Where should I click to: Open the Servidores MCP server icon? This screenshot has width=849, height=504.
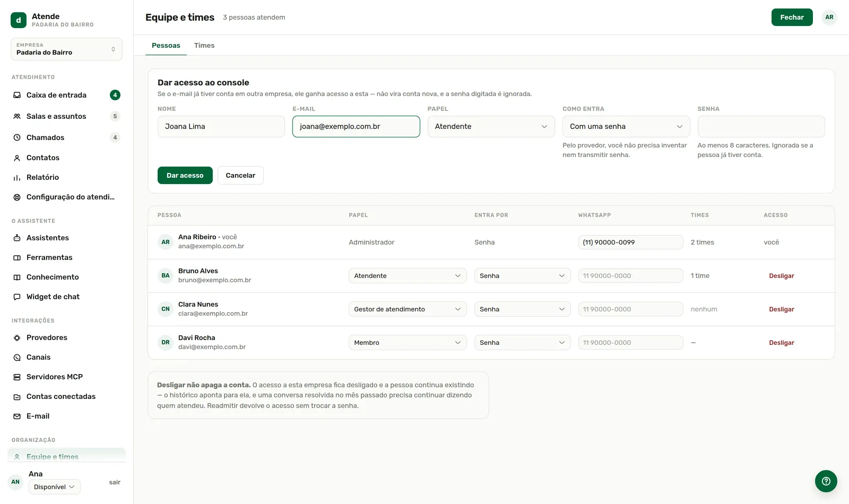tap(17, 377)
